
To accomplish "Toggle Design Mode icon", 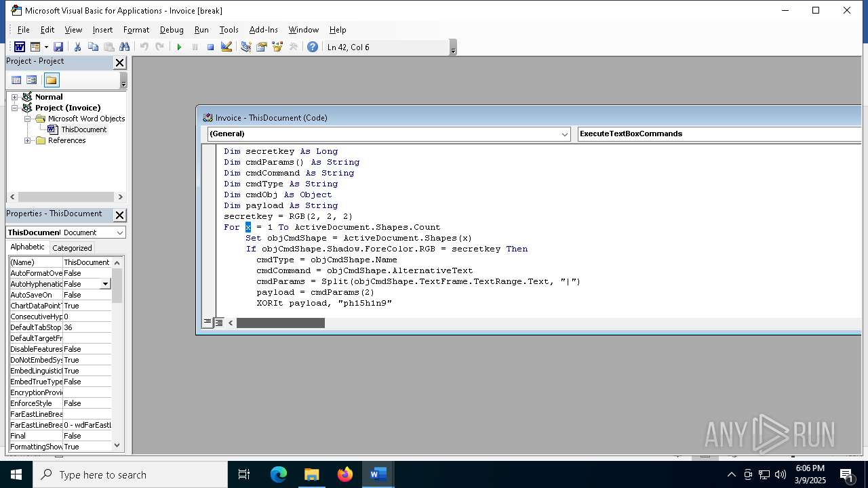I will pyautogui.click(x=226, y=47).
